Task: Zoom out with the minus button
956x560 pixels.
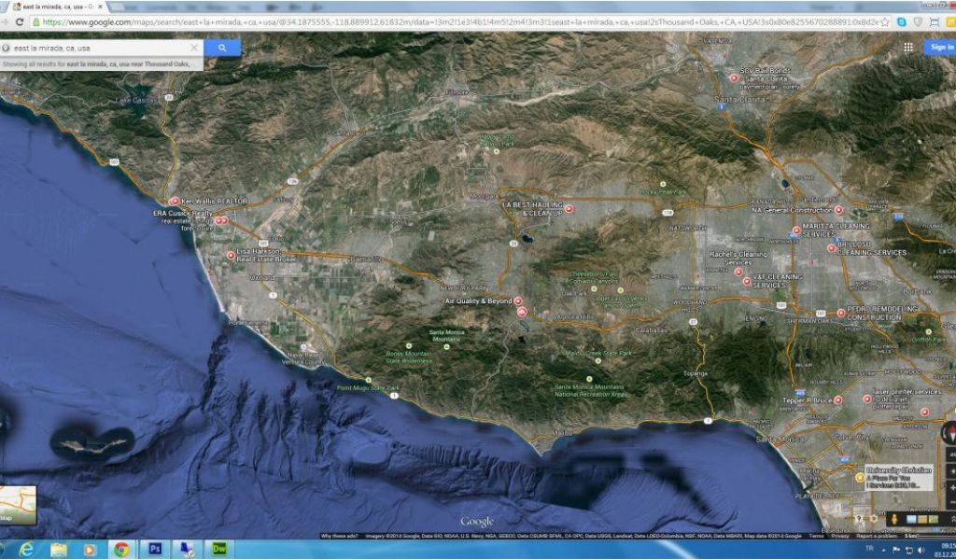Action: (951, 502)
